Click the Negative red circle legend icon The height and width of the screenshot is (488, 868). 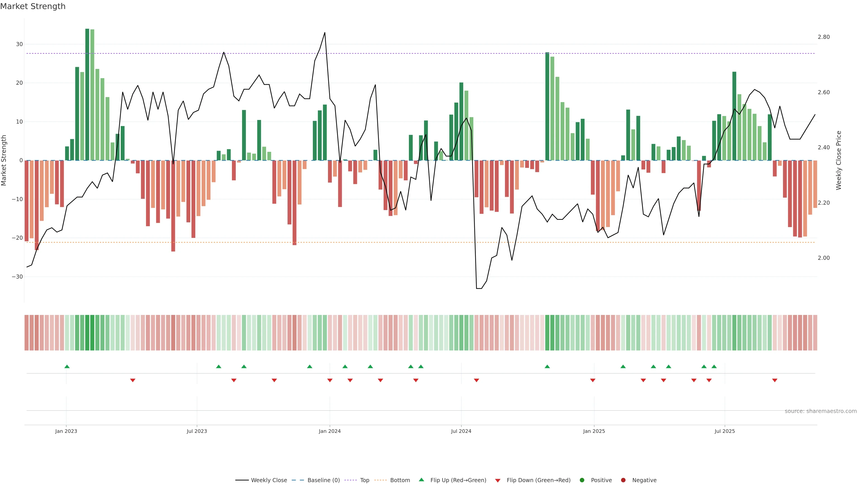(623, 480)
